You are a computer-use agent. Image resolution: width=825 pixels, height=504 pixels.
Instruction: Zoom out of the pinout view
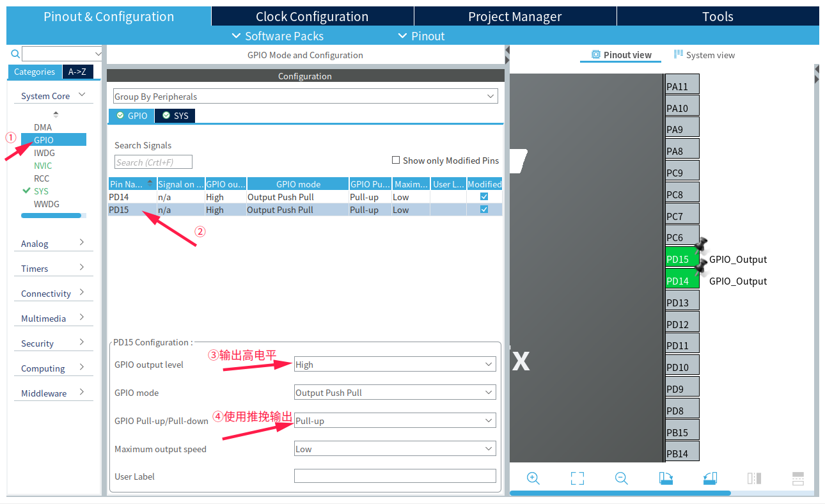[621, 478]
